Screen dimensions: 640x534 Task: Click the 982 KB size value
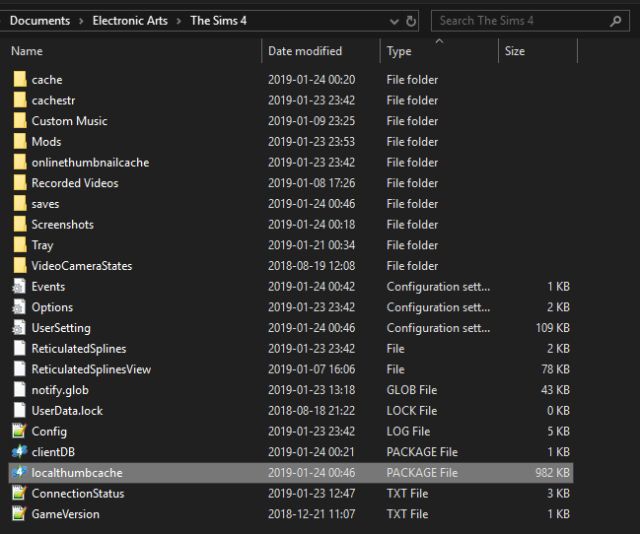click(x=552, y=473)
